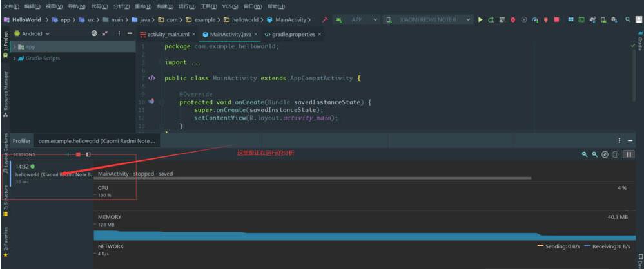Image resolution: width=644 pixels, height=269 pixels.
Task: Click the green Run app button
Action: 480,20
